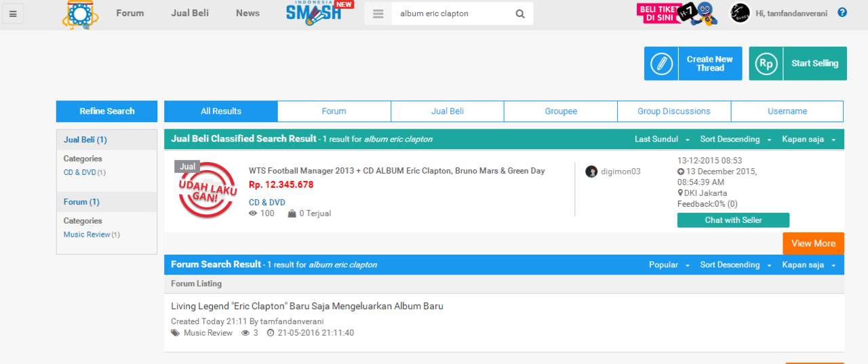This screenshot has height=364, width=868.
Task: Click Create New Thread button
Action: click(693, 64)
